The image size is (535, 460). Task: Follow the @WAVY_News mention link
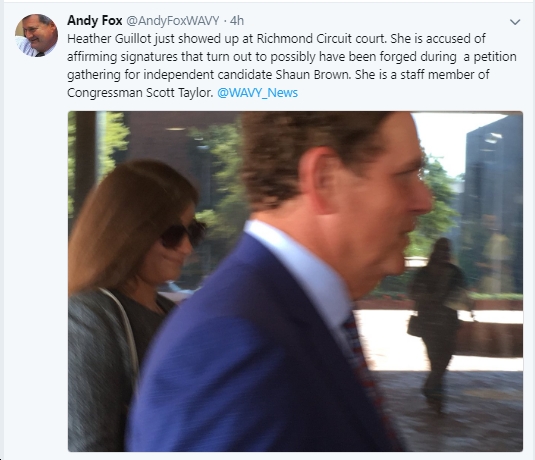258,93
